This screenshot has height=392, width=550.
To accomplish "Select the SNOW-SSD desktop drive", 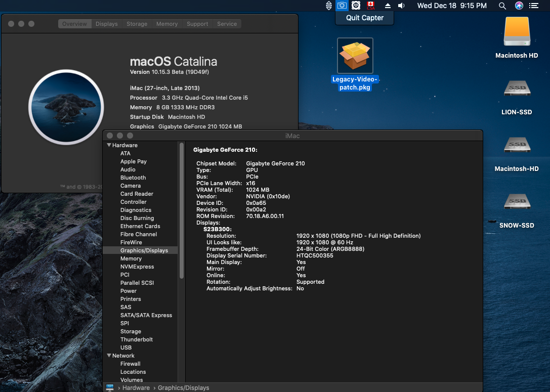I will click(517, 211).
